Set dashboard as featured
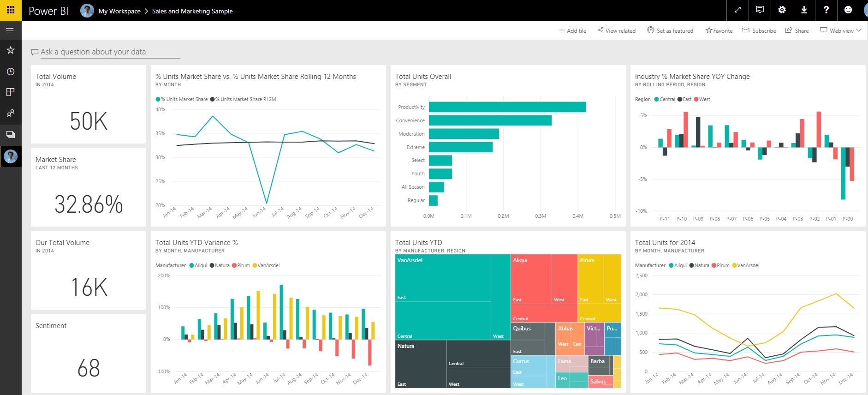Image resolution: width=868 pixels, height=395 pixels. (670, 30)
